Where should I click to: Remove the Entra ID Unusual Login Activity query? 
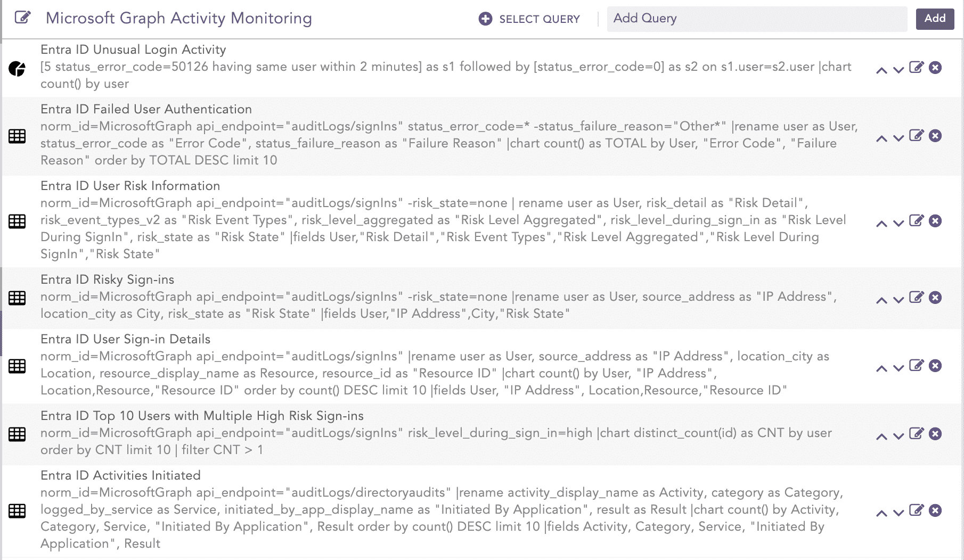coord(935,68)
